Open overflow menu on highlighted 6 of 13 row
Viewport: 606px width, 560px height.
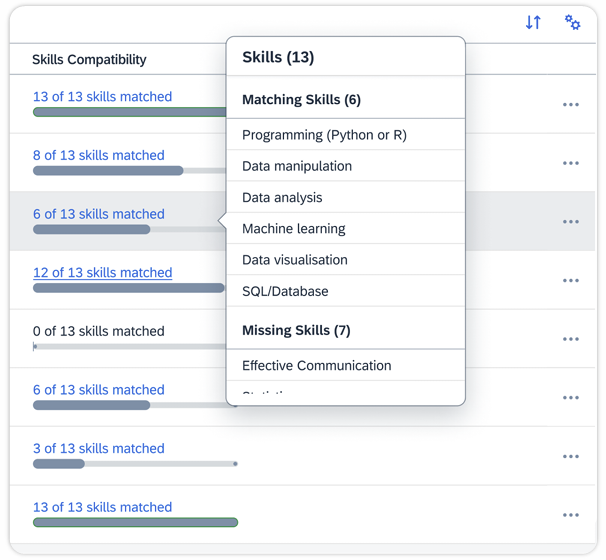(570, 222)
